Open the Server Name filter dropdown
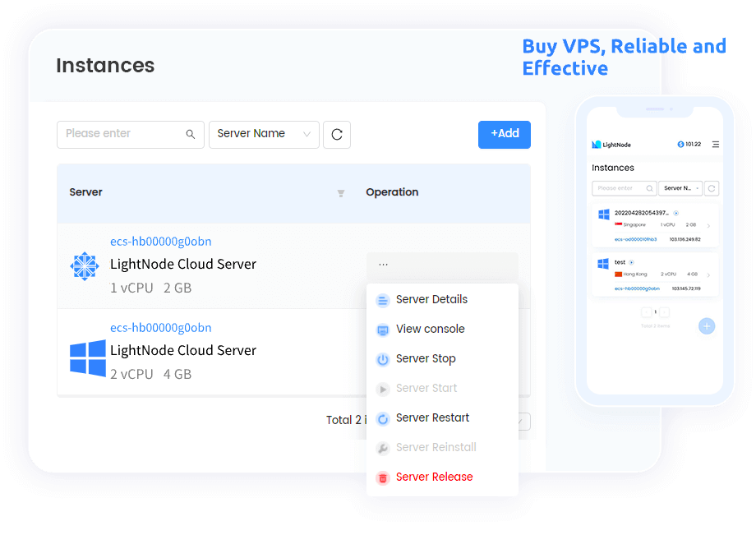The width and height of the screenshot is (756, 535). coord(264,134)
